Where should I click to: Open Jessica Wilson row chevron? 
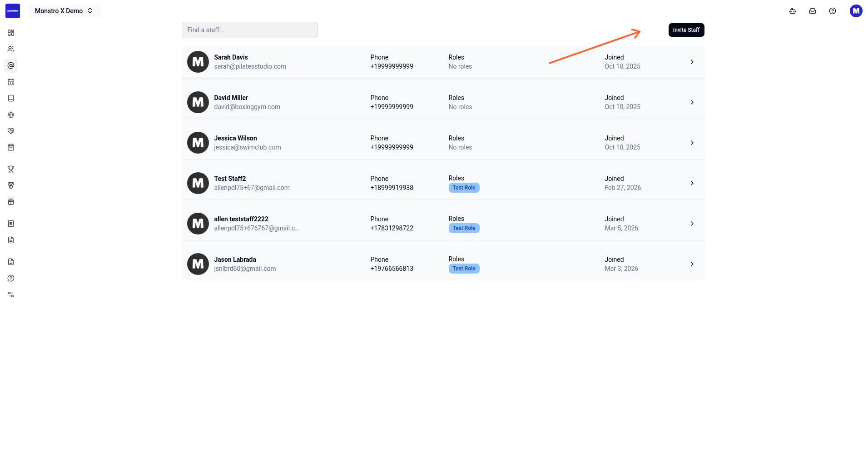(692, 143)
